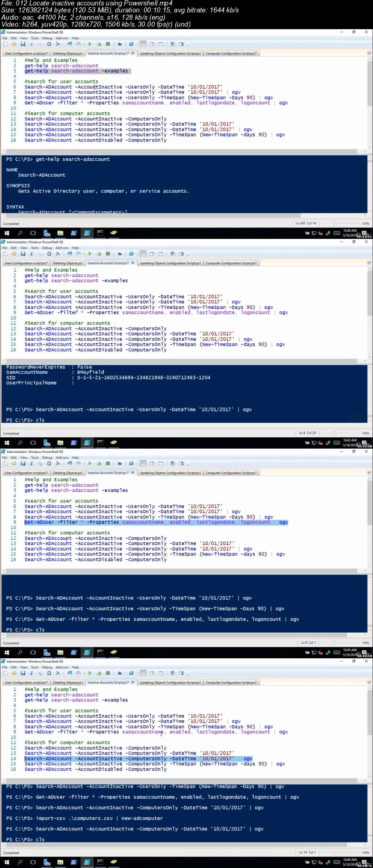Viewport: 373px width, 868px height.
Task: Click Task View icon on 10:45 AM taskbar
Action: tap(33, 652)
